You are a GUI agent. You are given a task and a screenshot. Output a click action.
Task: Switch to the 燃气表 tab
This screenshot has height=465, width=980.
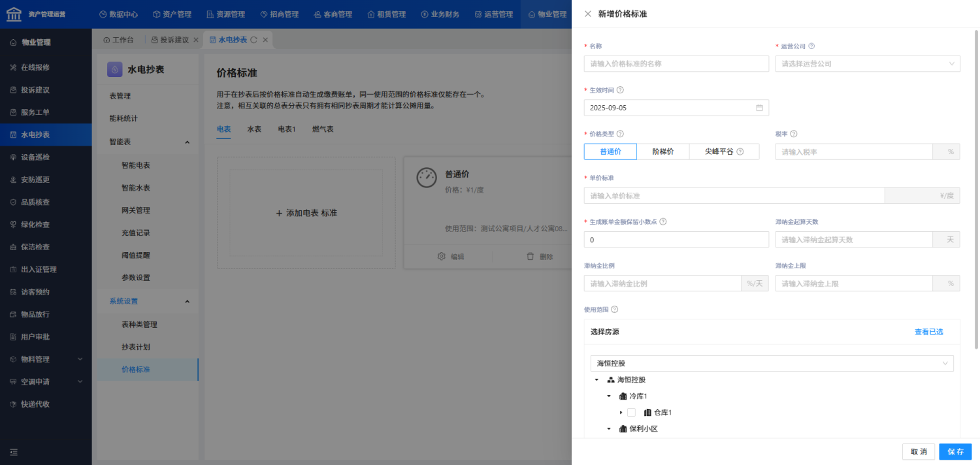(x=323, y=129)
